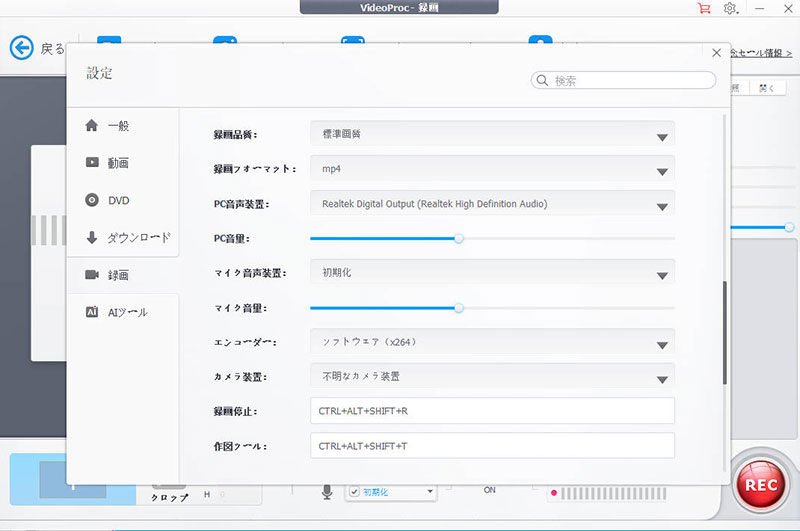Click the エンコーダー: label
The width and height of the screenshot is (800, 531).
click(245, 342)
